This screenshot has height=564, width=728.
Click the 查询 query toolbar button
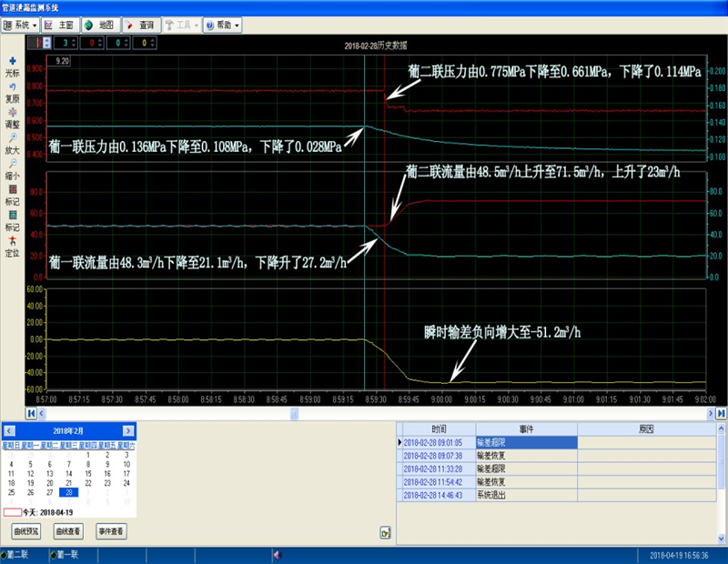pos(140,25)
